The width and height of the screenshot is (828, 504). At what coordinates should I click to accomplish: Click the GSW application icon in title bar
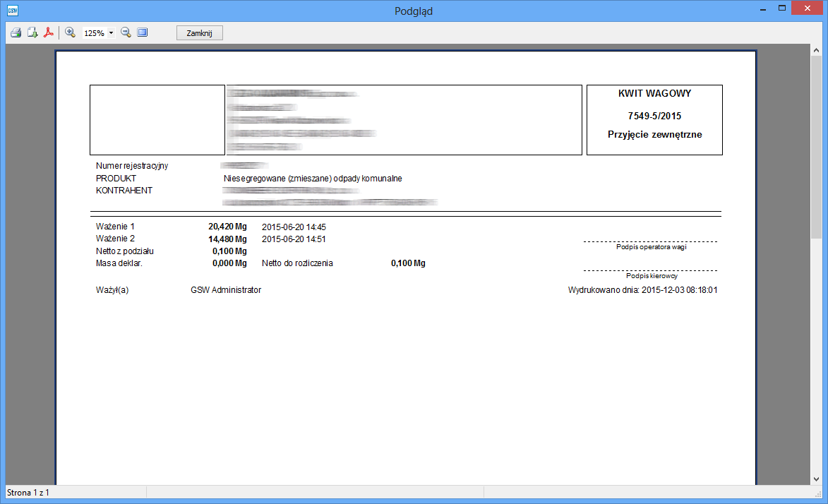pyautogui.click(x=13, y=11)
